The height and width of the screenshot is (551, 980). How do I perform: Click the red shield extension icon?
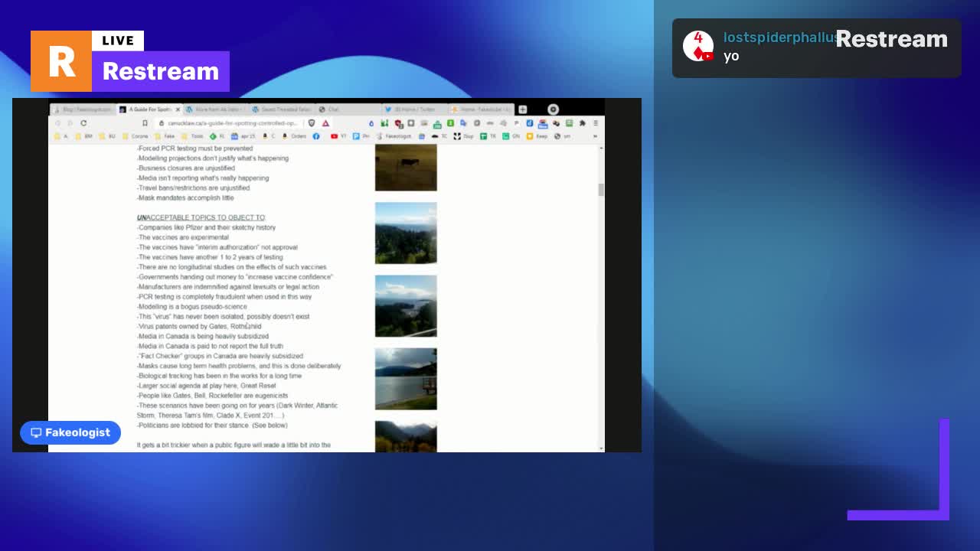pyautogui.click(x=398, y=124)
